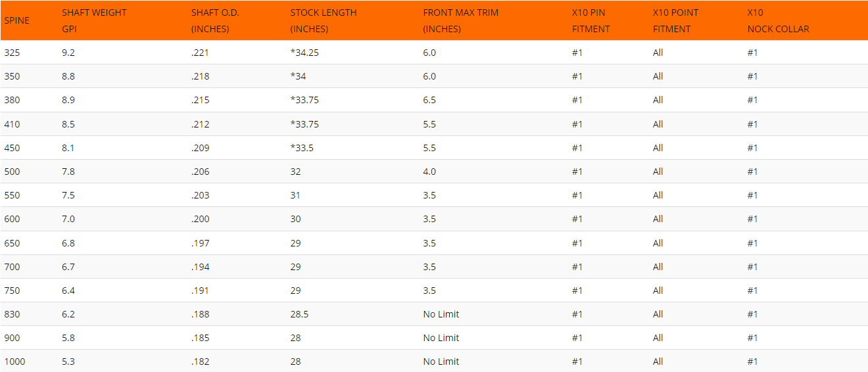Select the X10 PIN FITMENT header
The image size is (868, 372).
point(591,20)
